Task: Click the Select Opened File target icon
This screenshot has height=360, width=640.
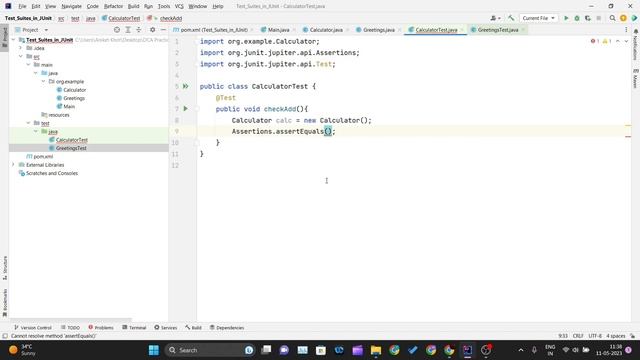Action: pos(117,30)
